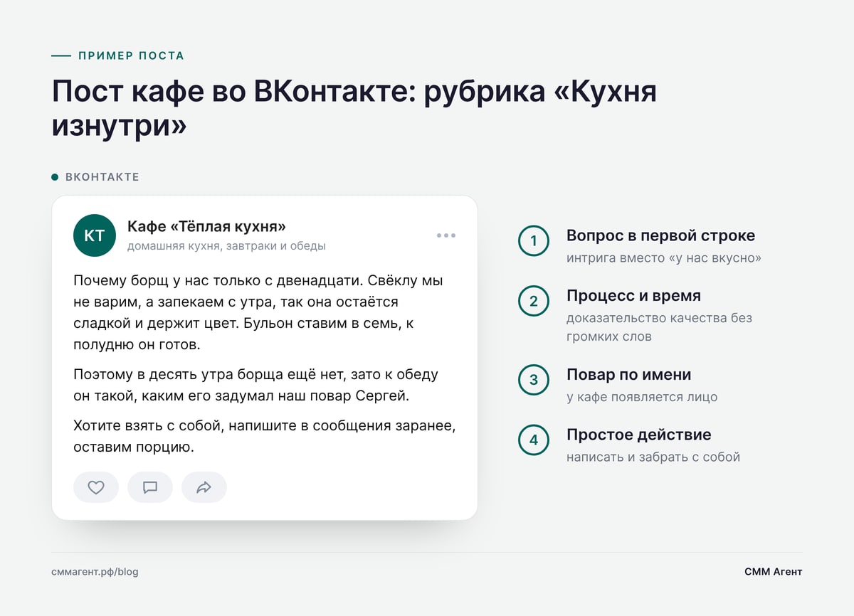Click the СММ Агент footer brand name
The image size is (854, 616).
point(774,572)
